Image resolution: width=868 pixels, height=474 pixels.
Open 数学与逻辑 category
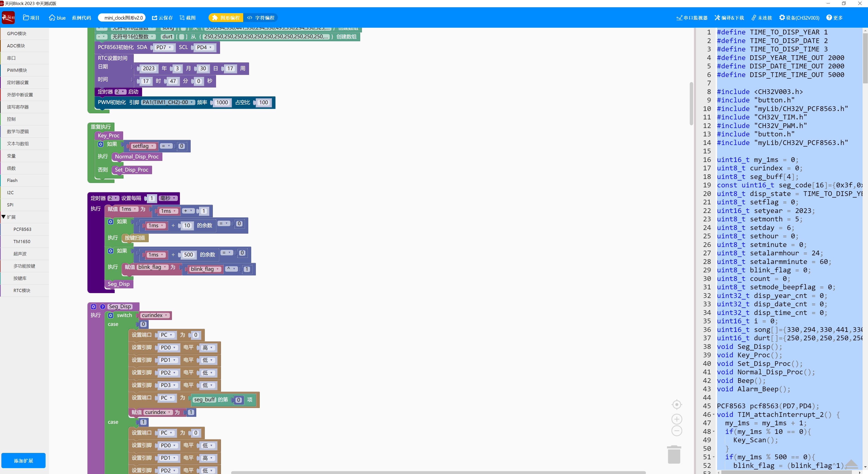coord(25,131)
